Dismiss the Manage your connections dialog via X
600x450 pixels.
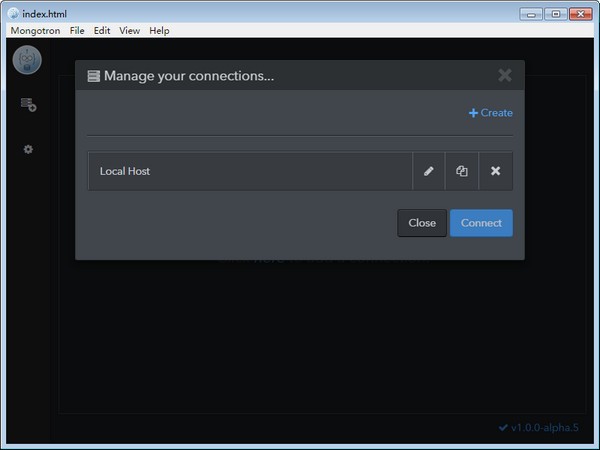[504, 75]
